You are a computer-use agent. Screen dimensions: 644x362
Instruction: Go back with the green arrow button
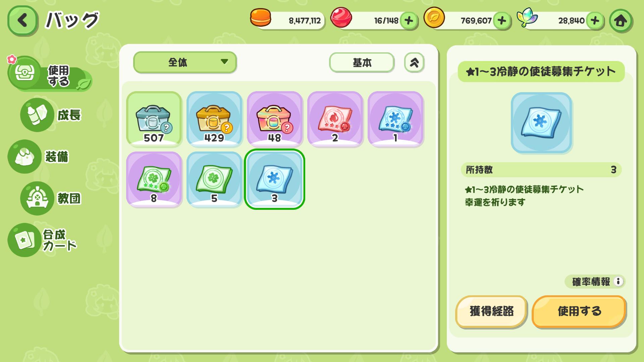click(22, 20)
